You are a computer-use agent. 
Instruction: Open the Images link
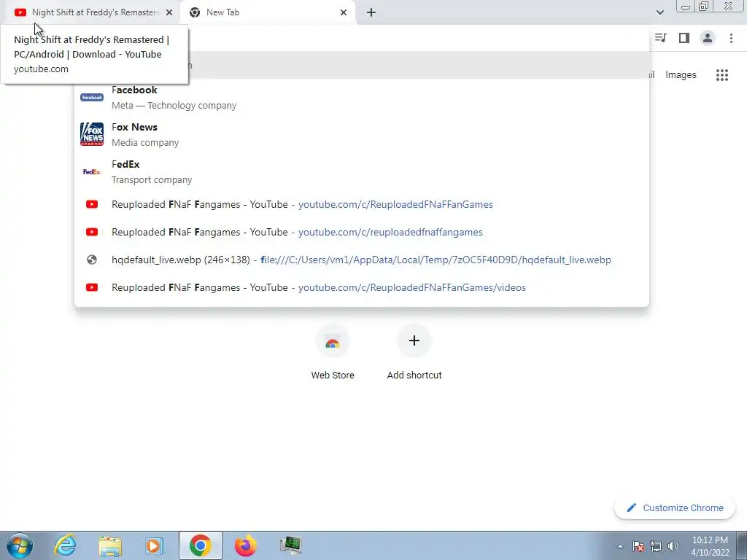pyautogui.click(x=681, y=75)
